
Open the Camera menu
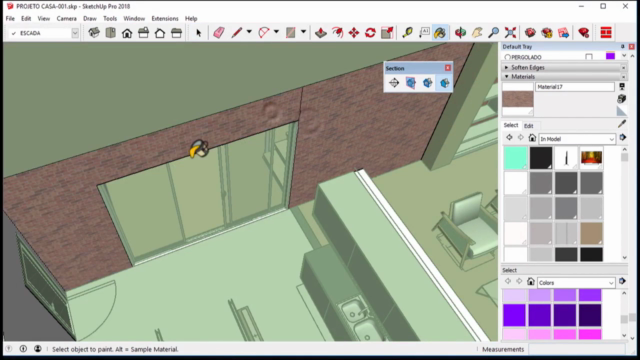[67, 18]
